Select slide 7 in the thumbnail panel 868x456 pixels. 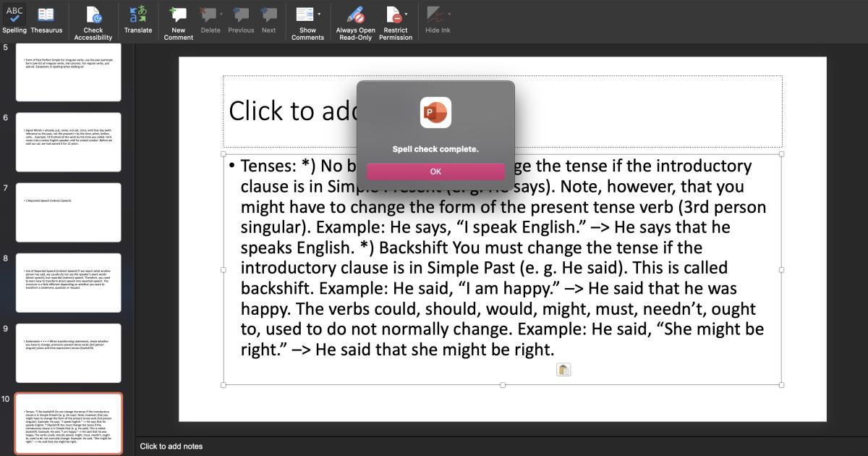tap(68, 211)
